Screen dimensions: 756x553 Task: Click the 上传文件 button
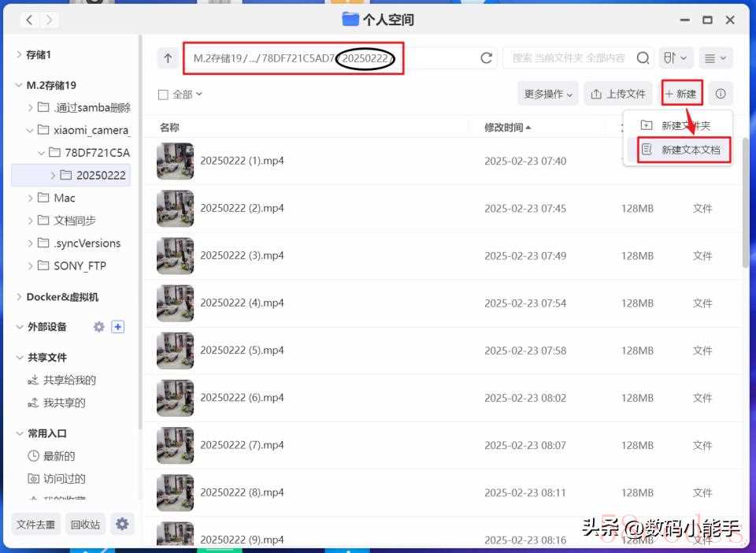coord(619,94)
